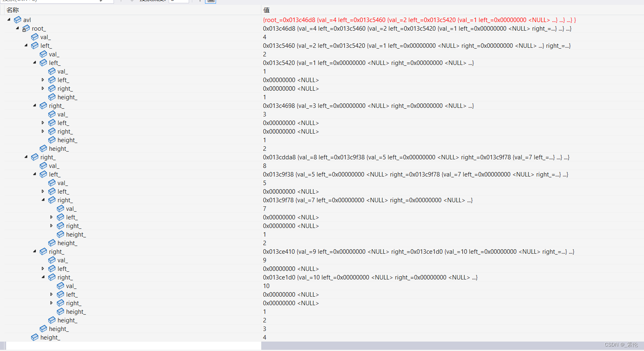Viewport: 644px width, 351px height.
Task: Select the value starting 0x013cdda8
Action: pos(416,157)
